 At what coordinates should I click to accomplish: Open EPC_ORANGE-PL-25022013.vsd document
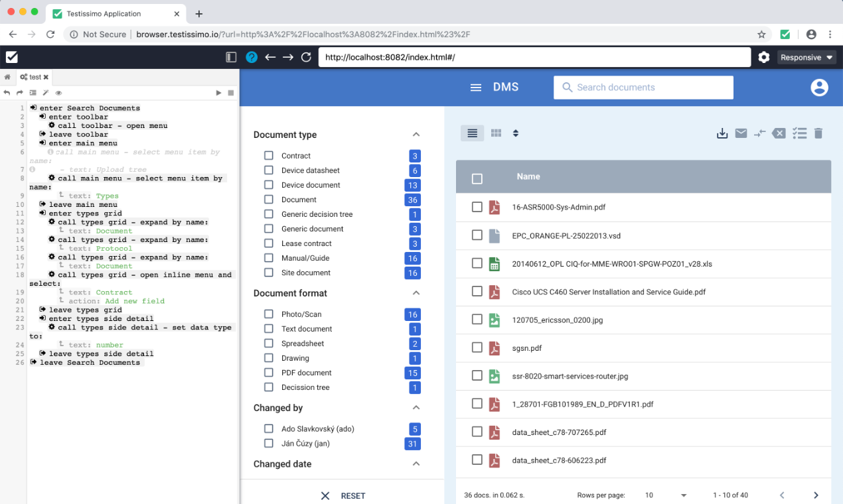(x=566, y=235)
